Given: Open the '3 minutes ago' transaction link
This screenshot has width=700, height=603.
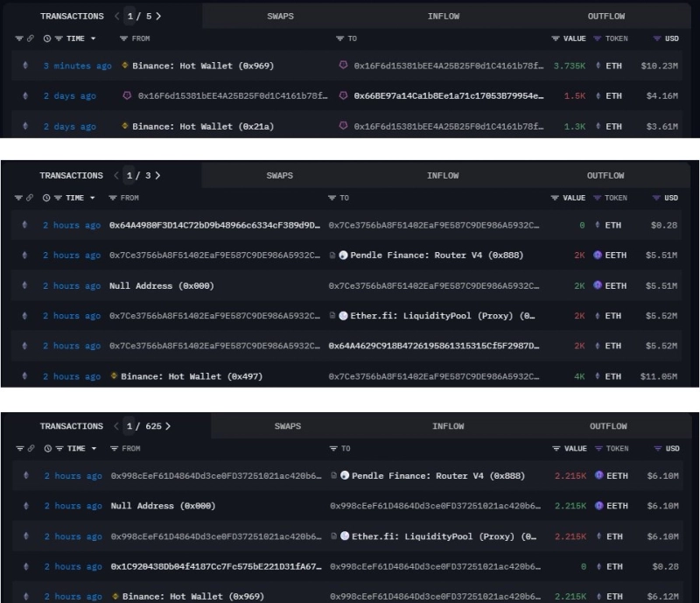Looking at the screenshot, I should [77, 67].
